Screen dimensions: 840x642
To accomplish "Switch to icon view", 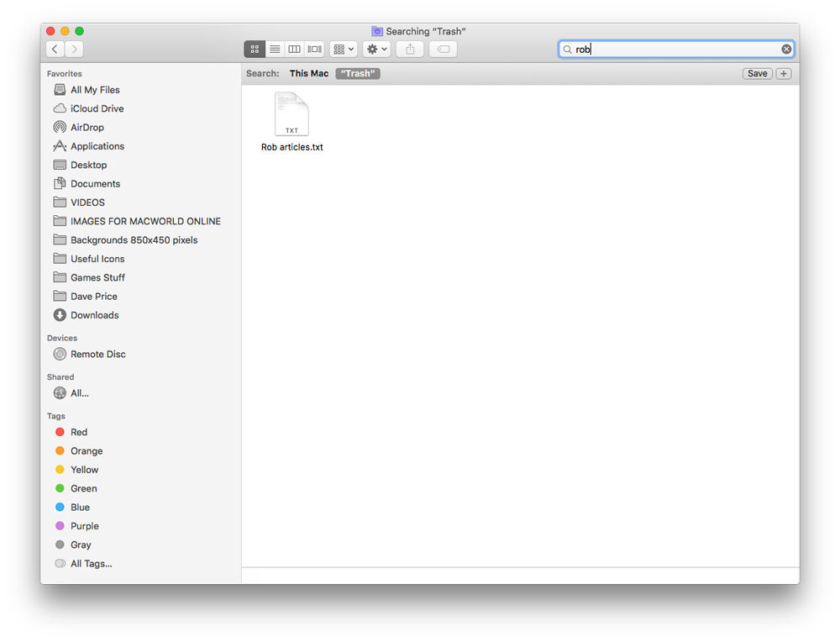I will [x=255, y=50].
